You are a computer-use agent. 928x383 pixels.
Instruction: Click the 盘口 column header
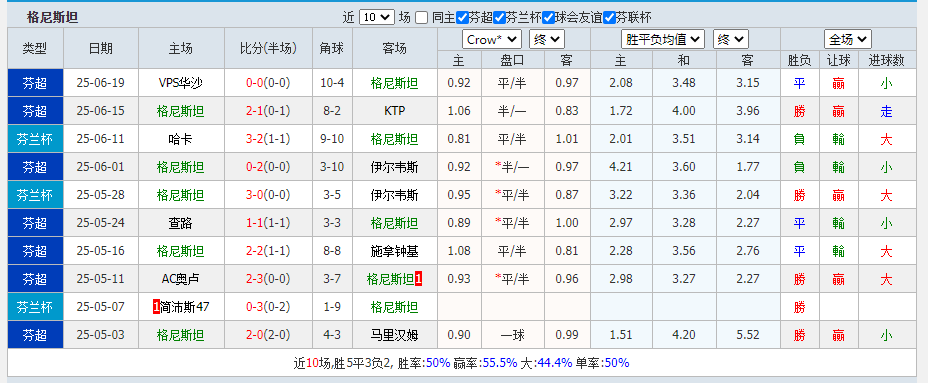click(x=513, y=60)
